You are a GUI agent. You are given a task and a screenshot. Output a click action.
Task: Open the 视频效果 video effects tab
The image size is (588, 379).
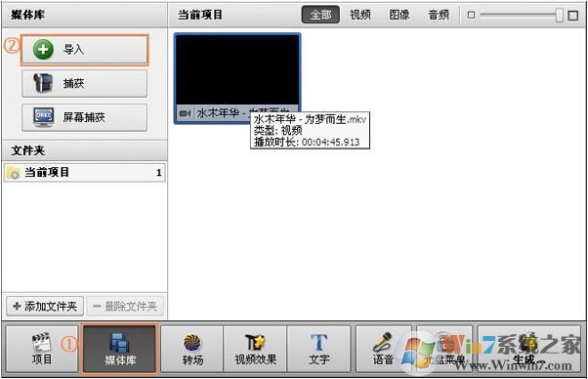[x=255, y=350]
